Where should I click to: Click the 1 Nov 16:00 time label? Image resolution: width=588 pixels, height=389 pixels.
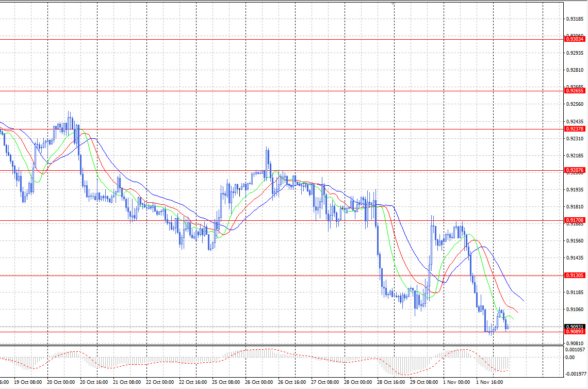point(489,382)
